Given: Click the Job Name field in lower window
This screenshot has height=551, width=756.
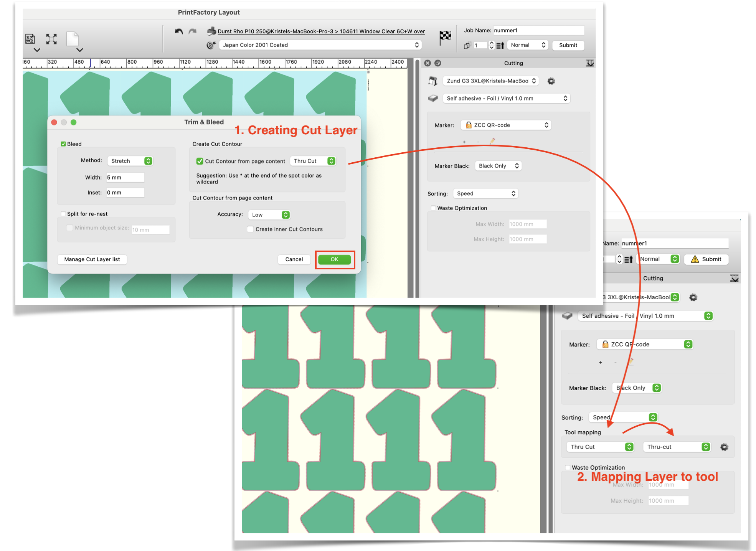Looking at the screenshot, I should pos(675,243).
